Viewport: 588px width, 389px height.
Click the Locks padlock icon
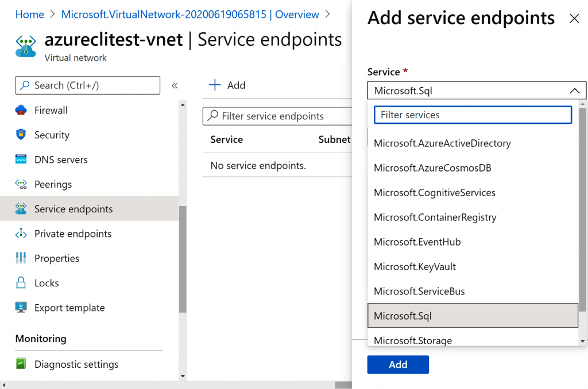click(x=21, y=283)
